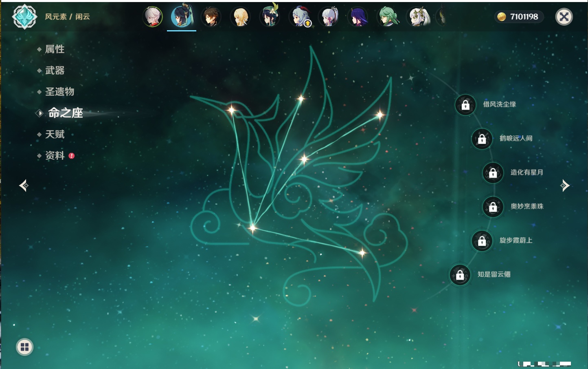Image resolution: width=588 pixels, height=369 pixels.
Task: Select the 命之座 constellation menu
Action: click(x=65, y=113)
